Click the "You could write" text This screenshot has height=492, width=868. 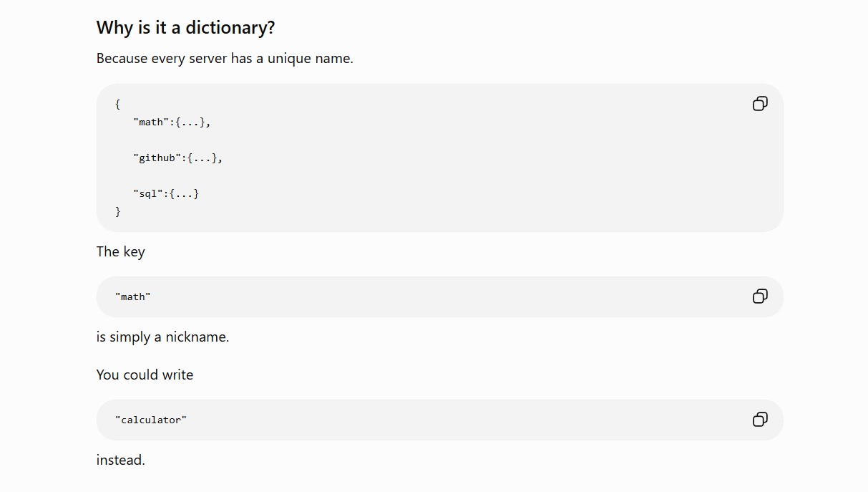coord(145,375)
